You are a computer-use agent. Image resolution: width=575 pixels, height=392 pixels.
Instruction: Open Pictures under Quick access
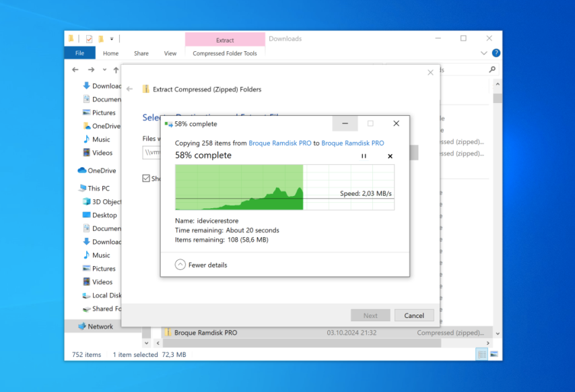pos(99,112)
